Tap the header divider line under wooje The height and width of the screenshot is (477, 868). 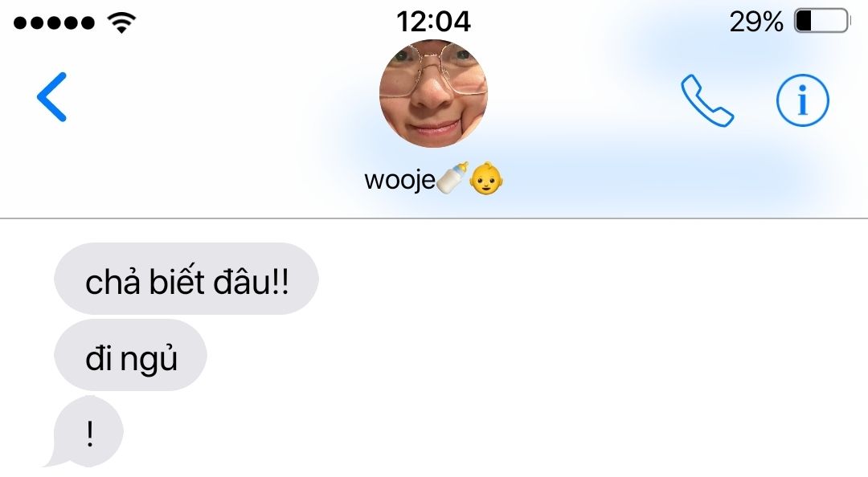[x=434, y=218]
